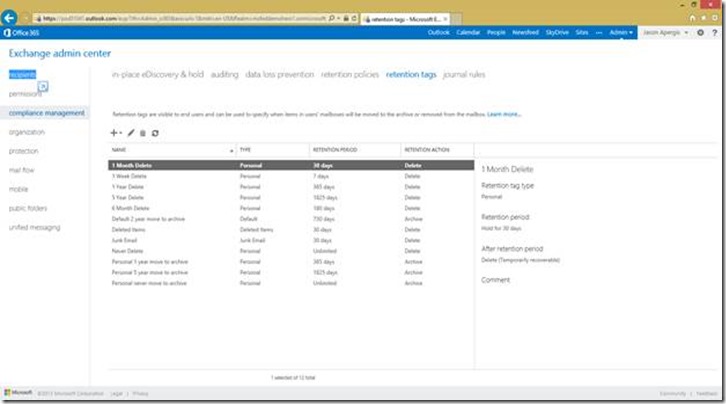Screen dimensions: 726x404
Task: Go to Sites in top navigation
Action: 582,32
